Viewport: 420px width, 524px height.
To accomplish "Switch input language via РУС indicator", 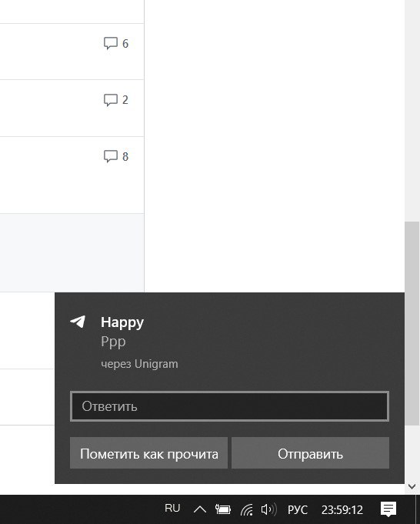I will click(x=298, y=510).
